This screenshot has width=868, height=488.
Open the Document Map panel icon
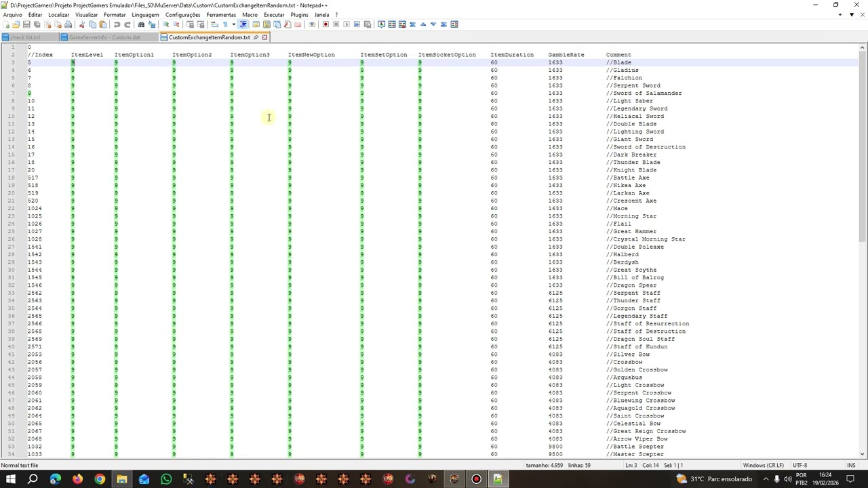[267, 24]
